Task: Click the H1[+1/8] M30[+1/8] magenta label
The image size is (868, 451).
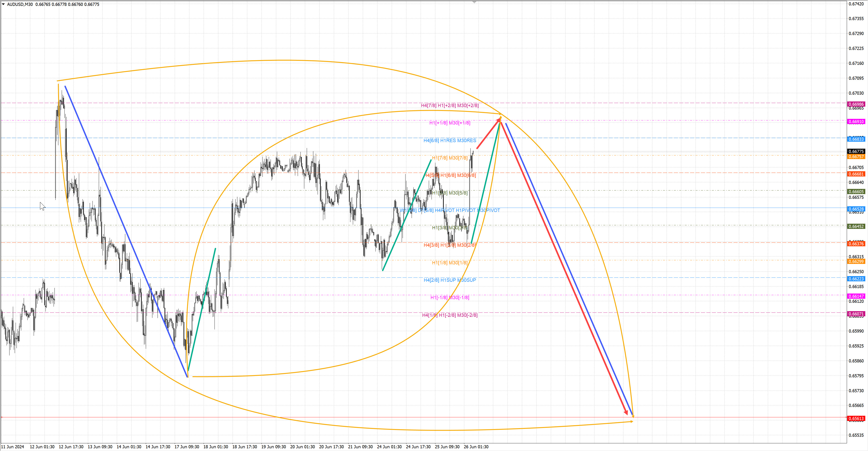Action: click(450, 123)
